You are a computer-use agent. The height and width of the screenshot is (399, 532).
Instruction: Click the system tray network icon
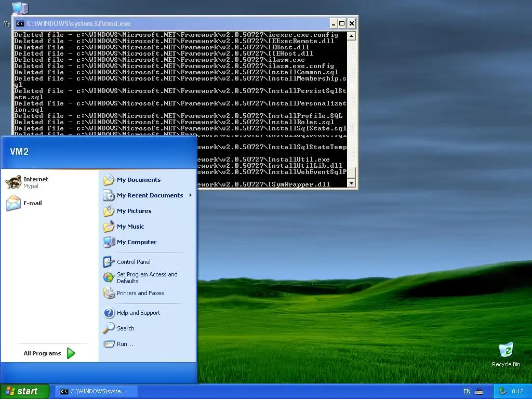[x=502, y=391]
